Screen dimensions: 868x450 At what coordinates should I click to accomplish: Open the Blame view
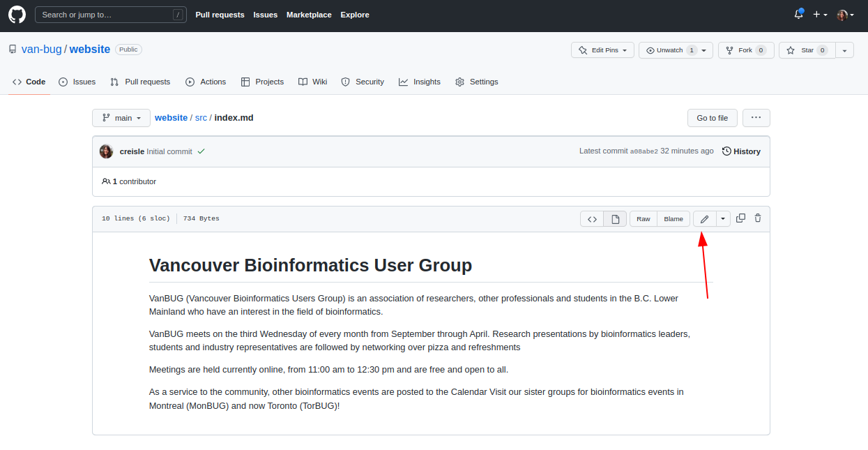673,219
